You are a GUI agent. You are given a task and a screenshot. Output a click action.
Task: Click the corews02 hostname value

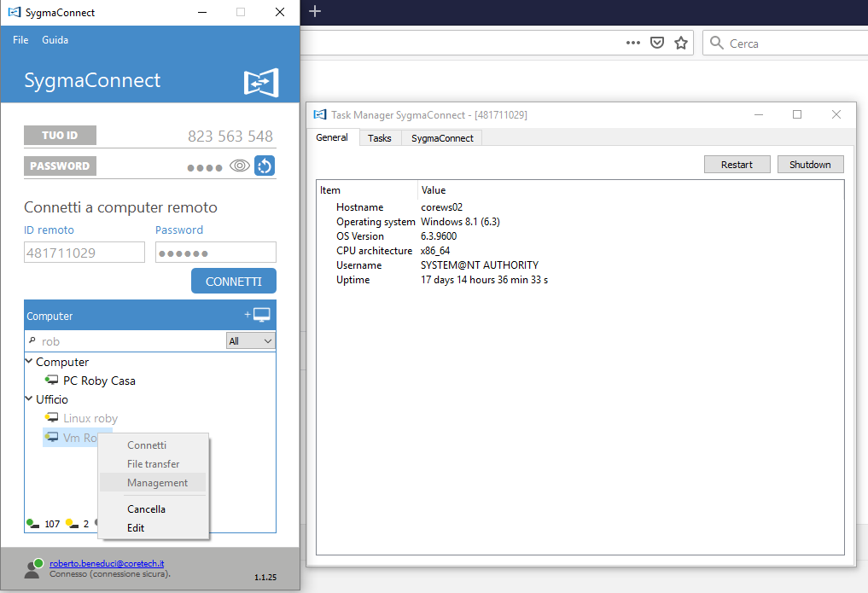[x=442, y=206]
